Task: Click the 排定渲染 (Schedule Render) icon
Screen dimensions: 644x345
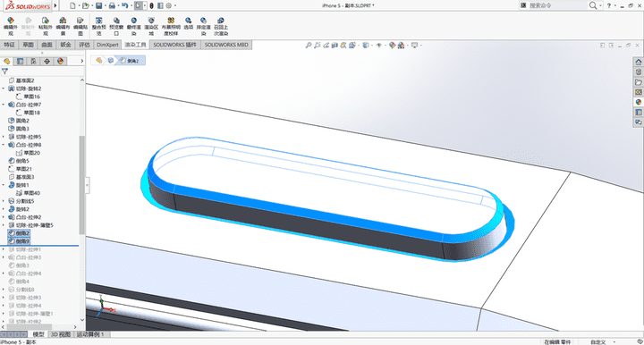Action: click(203, 20)
